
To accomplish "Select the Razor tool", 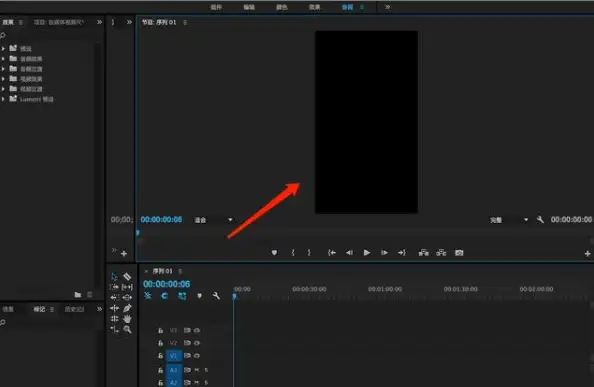I will [127, 277].
